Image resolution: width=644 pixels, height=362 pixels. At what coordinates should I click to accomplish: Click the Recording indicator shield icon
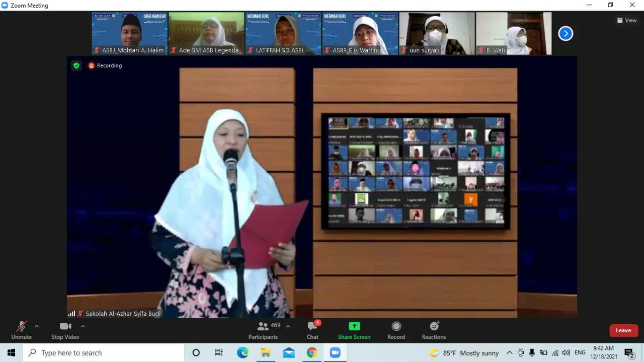pos(76,65)
